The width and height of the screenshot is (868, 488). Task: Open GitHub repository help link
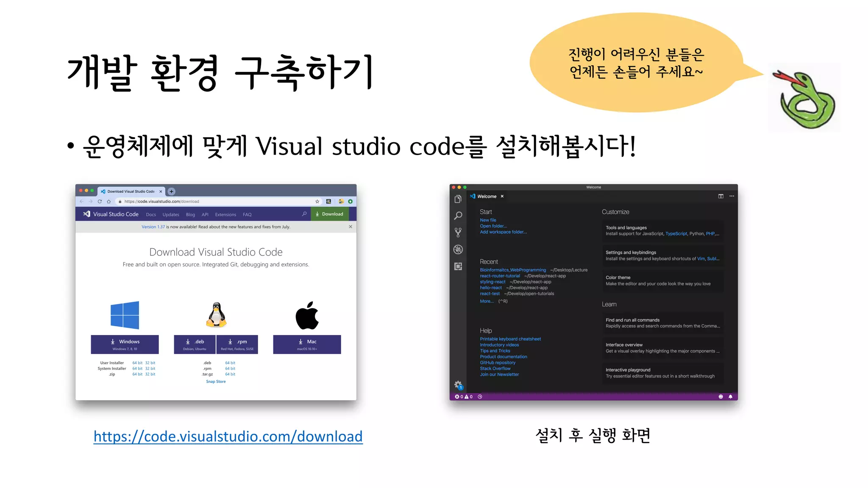(498, 363)
